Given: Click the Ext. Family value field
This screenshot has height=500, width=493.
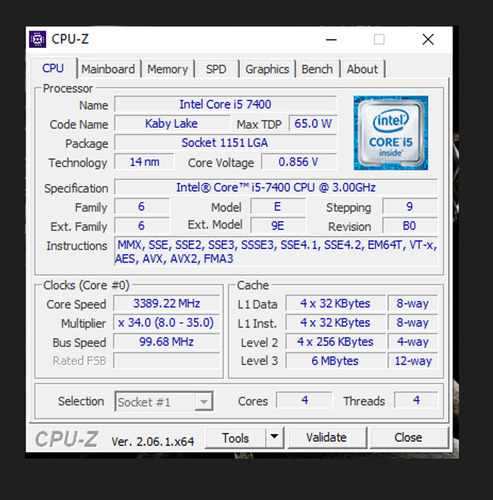Looking at the screenshot, I should coord(142,226).
